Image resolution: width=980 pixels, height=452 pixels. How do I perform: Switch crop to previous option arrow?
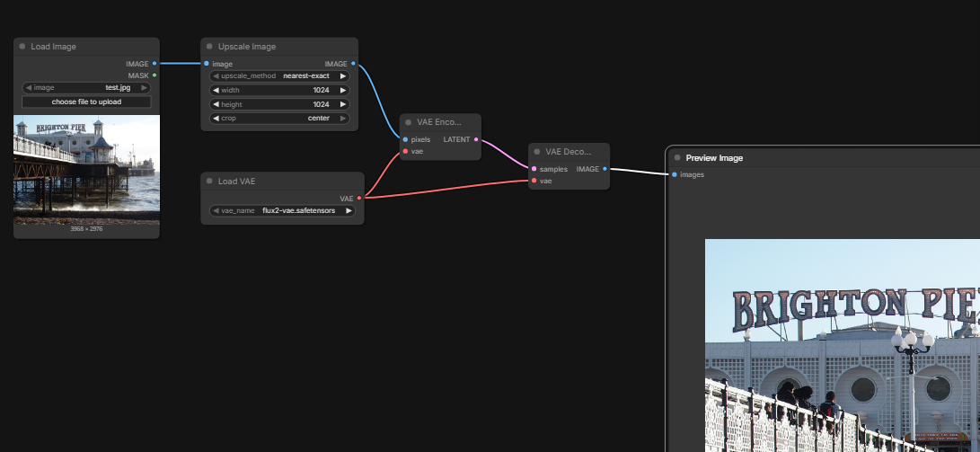[216, 118]
